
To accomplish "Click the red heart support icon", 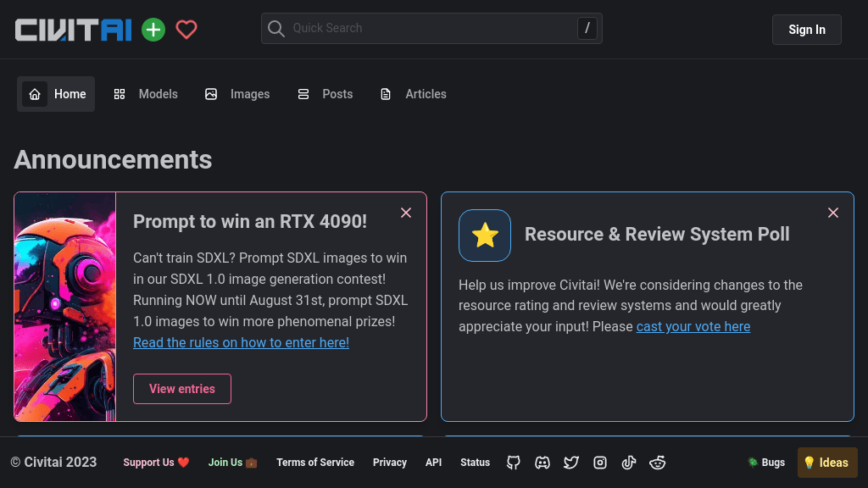I will coord(186,30).
